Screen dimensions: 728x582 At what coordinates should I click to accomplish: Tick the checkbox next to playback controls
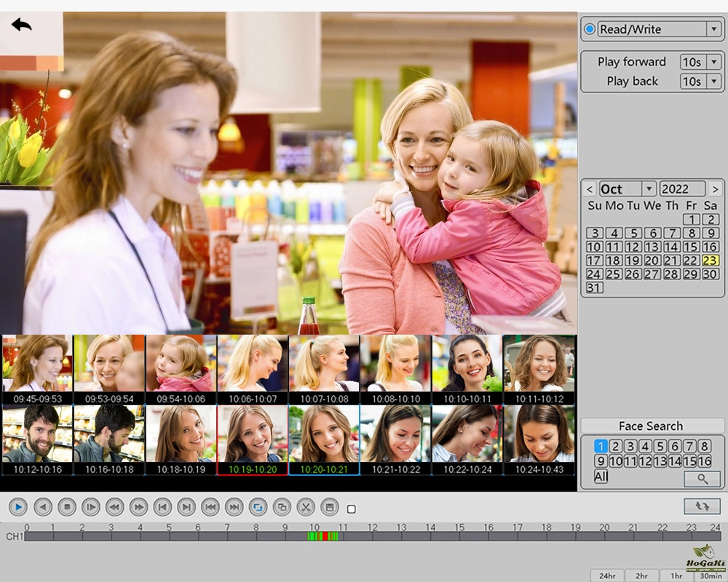pyautogui.click(x=351, y=509)
